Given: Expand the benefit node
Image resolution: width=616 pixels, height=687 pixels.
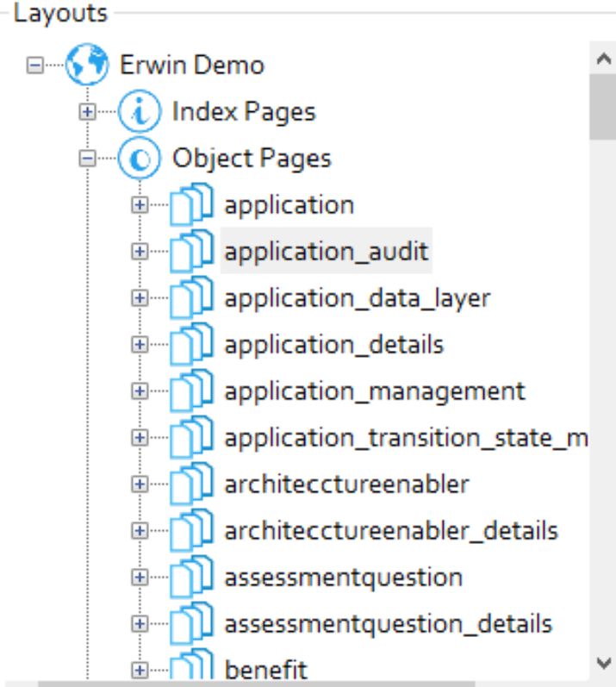Looking at the screenshot, I should (140, 670).
